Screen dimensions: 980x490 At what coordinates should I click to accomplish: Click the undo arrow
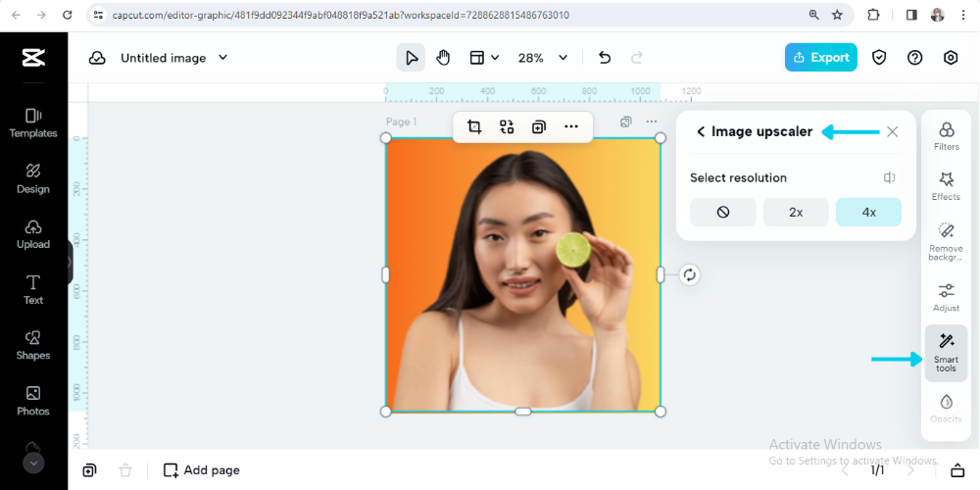tap(605, 58)
